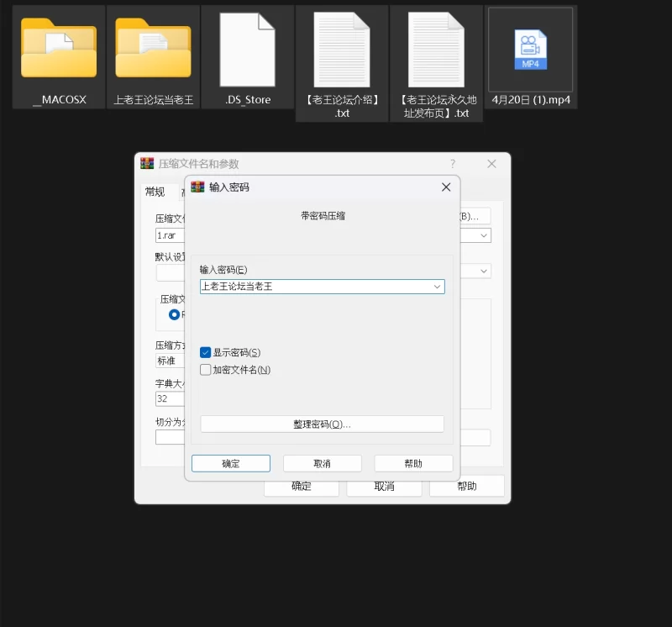Open the __MACOSX folder icon
This screenshot has width=672, height=627.
click(x=59, y=50)
